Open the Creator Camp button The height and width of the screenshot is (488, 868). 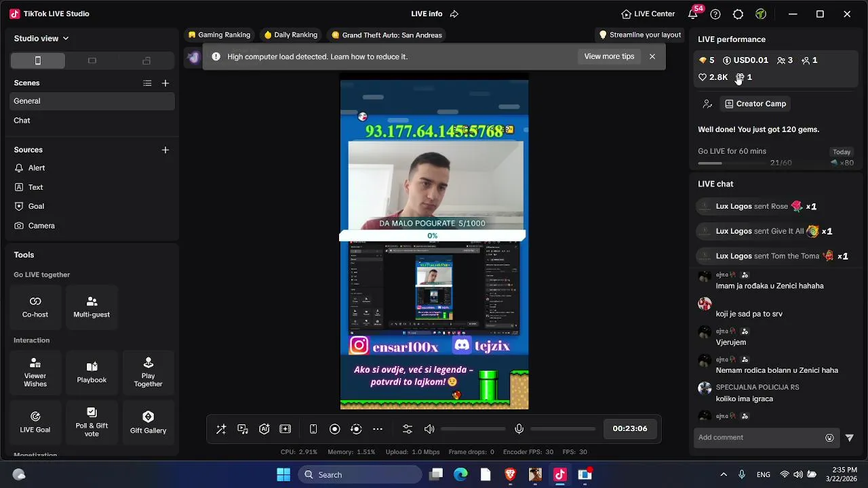click(755, 104)
